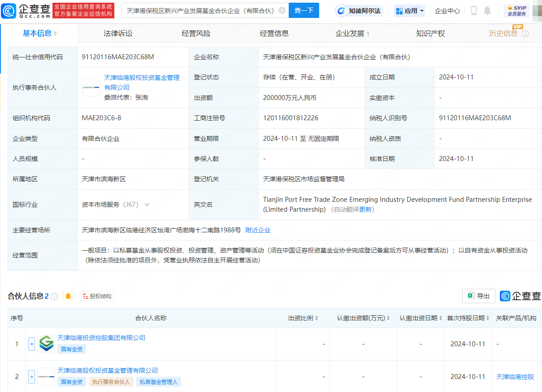Switch to the 经营信息 tab
Screen dimensions: 542x392
click(x=274, y=34)
